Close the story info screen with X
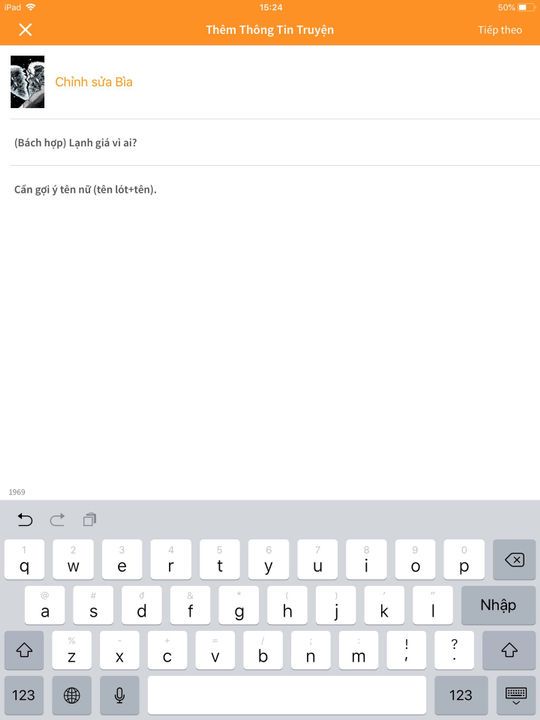 (x=25, y=30)
